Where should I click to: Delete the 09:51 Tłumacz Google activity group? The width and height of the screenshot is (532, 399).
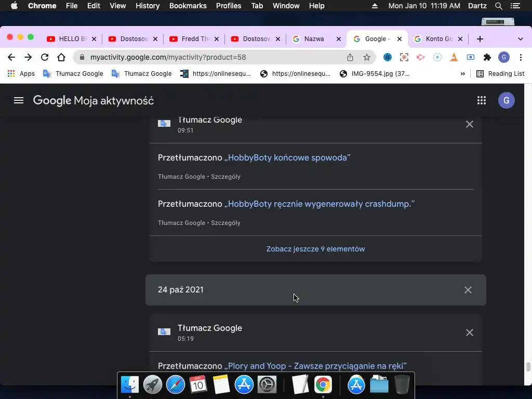pyautogui.click(x=470, y=124)
